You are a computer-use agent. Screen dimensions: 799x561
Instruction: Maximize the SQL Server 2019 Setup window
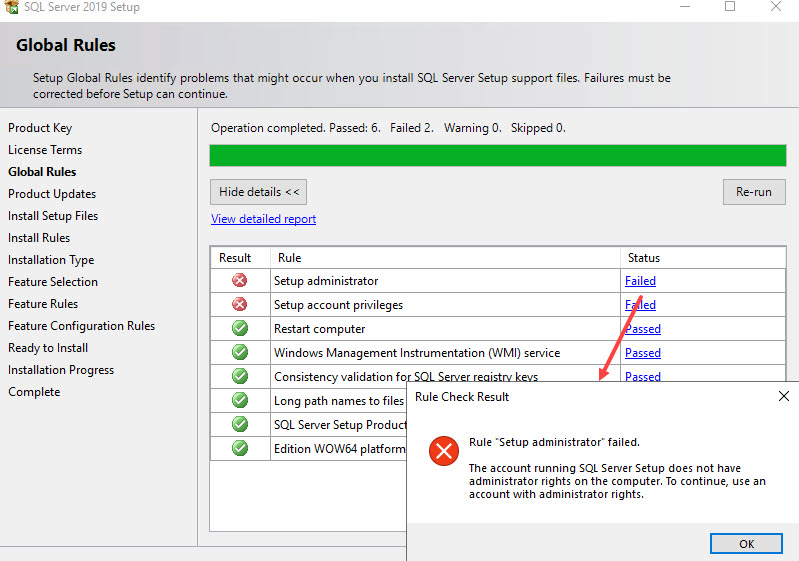click(x=730, y=6)
